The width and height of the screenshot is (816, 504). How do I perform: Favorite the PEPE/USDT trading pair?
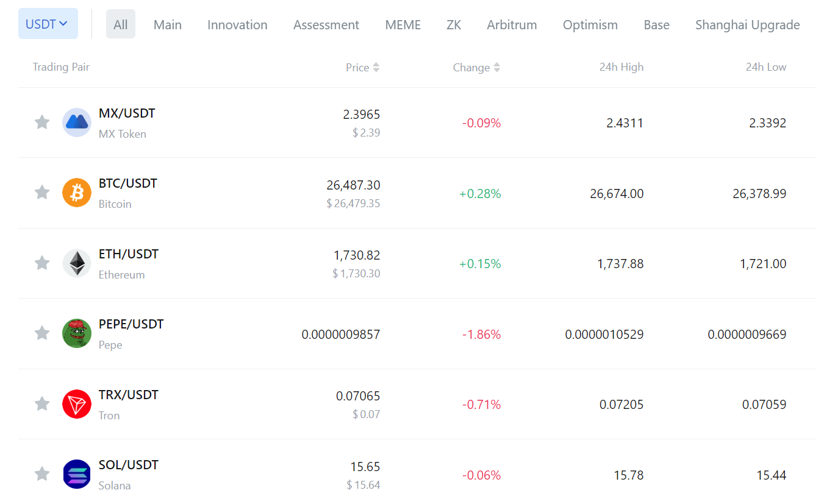click(41, 333)
